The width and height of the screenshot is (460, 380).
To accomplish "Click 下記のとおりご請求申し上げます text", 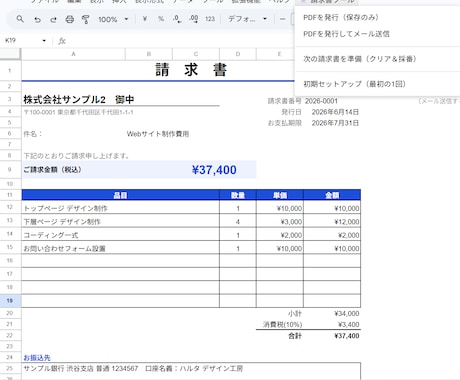I will (76, 156).
